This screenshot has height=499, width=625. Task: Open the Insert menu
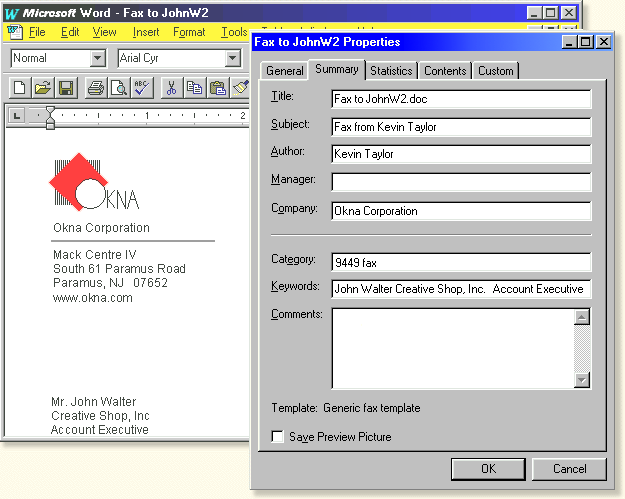(x=146, y=32)
